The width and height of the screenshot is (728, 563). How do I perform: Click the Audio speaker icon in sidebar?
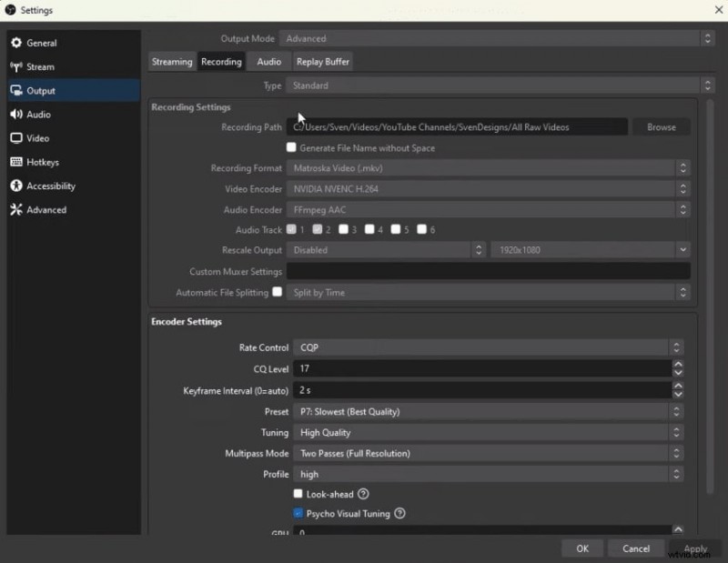16,115
